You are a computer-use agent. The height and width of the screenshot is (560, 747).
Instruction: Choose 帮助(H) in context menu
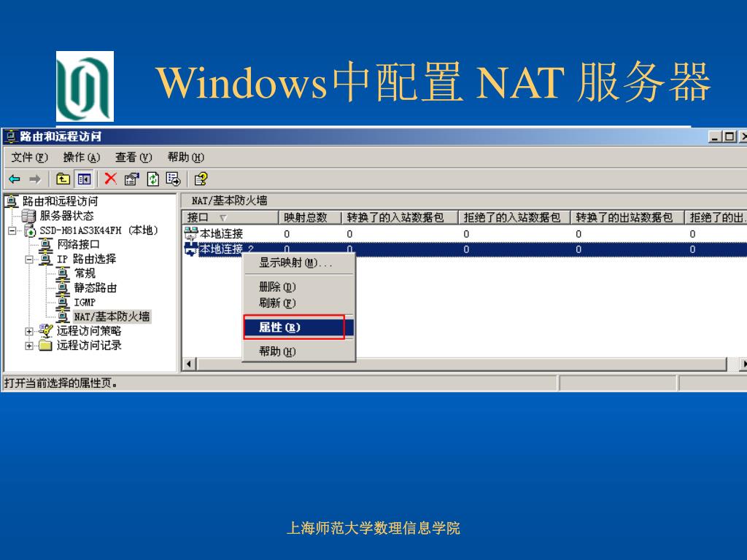point(298,351)
